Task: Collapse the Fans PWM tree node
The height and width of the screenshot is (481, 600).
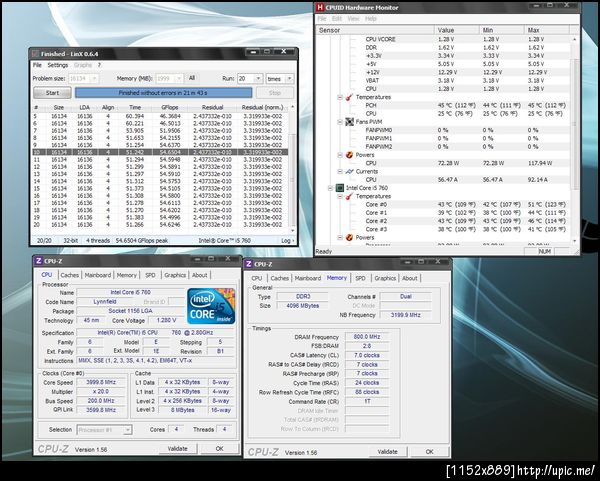Action: point(340,122)
